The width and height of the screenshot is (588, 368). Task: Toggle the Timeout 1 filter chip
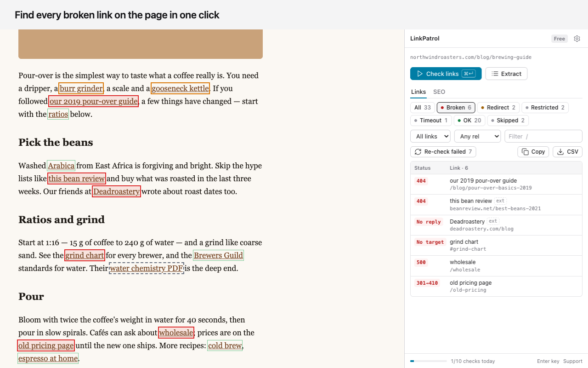click(431, 121)
